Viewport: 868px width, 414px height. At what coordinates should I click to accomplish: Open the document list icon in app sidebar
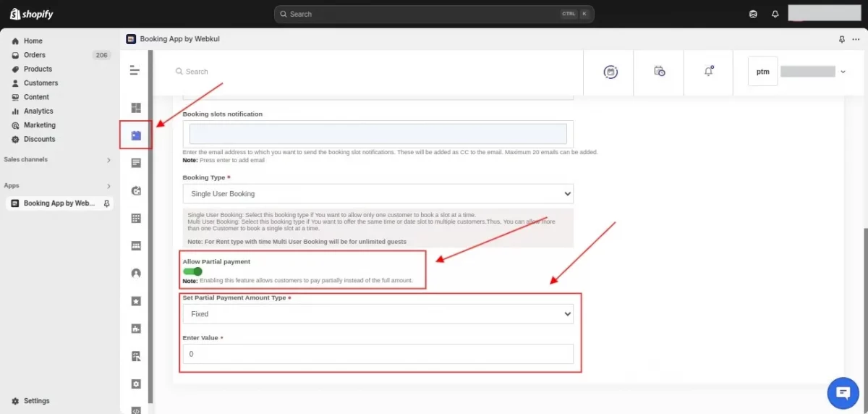coord(135,163)
